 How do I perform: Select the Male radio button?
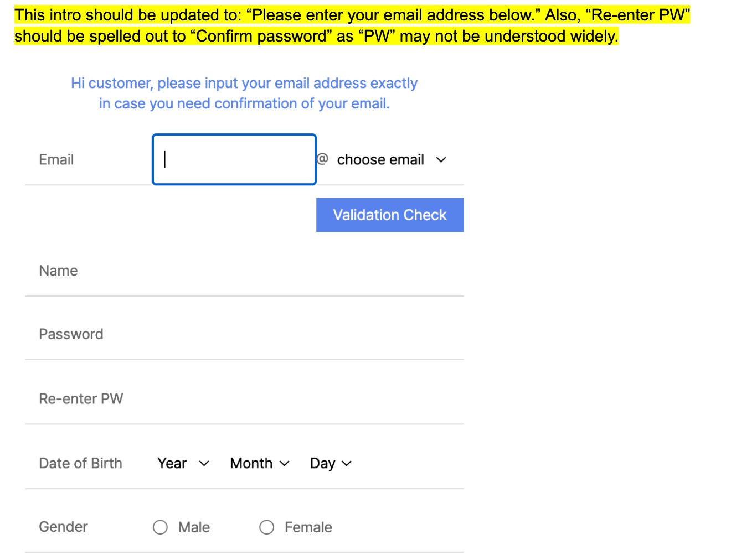[161, 527]
